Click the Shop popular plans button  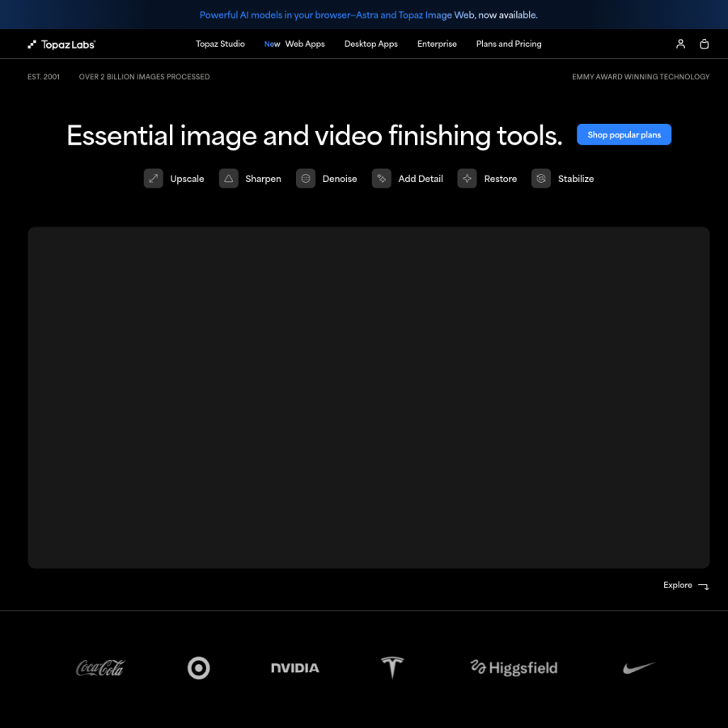pyautogui.click(x=624, y=134)
